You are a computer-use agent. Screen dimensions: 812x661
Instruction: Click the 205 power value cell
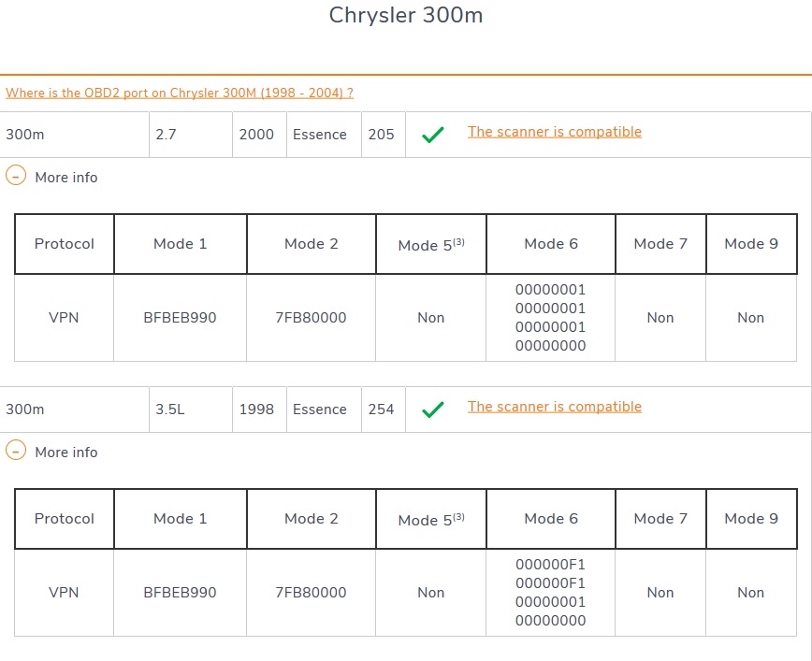pos(381,135)
